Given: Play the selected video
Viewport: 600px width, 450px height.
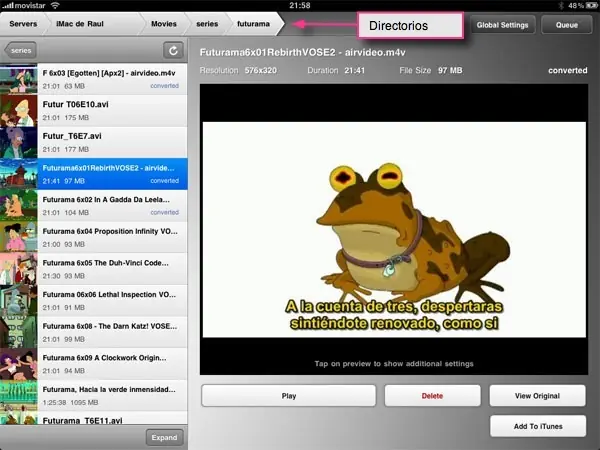Looking at the screenshot, I should pos(289,396).
